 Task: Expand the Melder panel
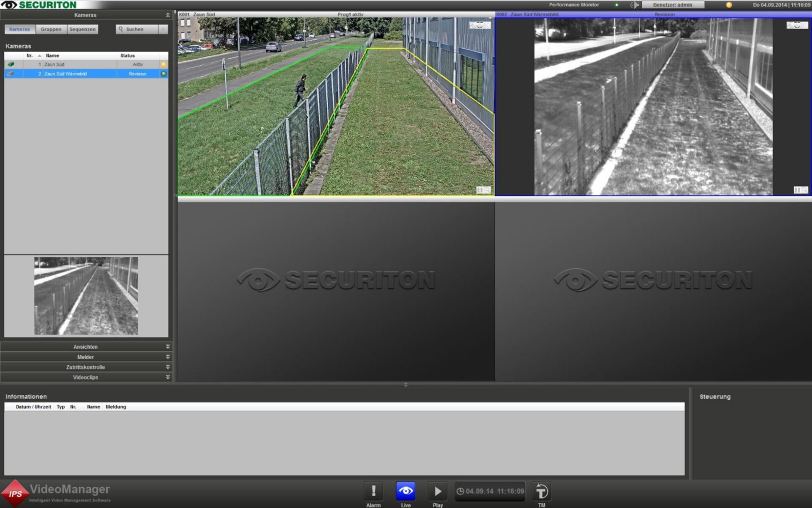pyautogui.click(x=86, y=357)
